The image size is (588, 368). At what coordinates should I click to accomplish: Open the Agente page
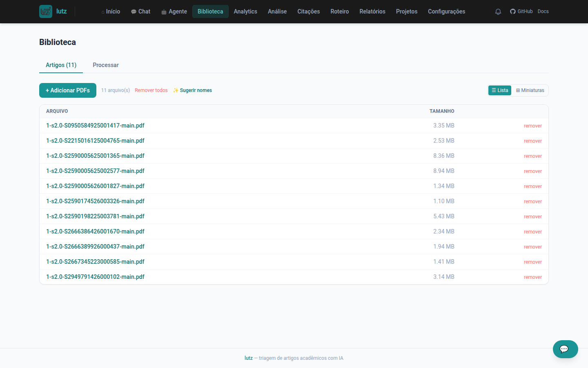174,11
